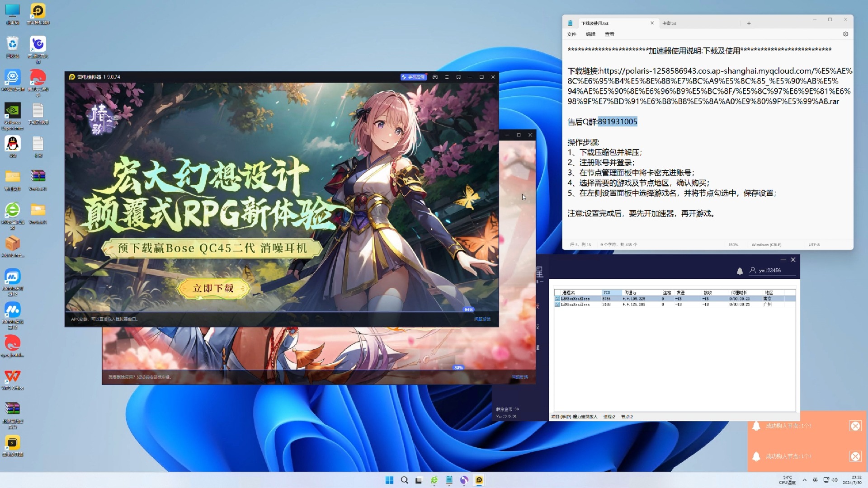Click the 94% loading progress indicator

click(468, 310)
